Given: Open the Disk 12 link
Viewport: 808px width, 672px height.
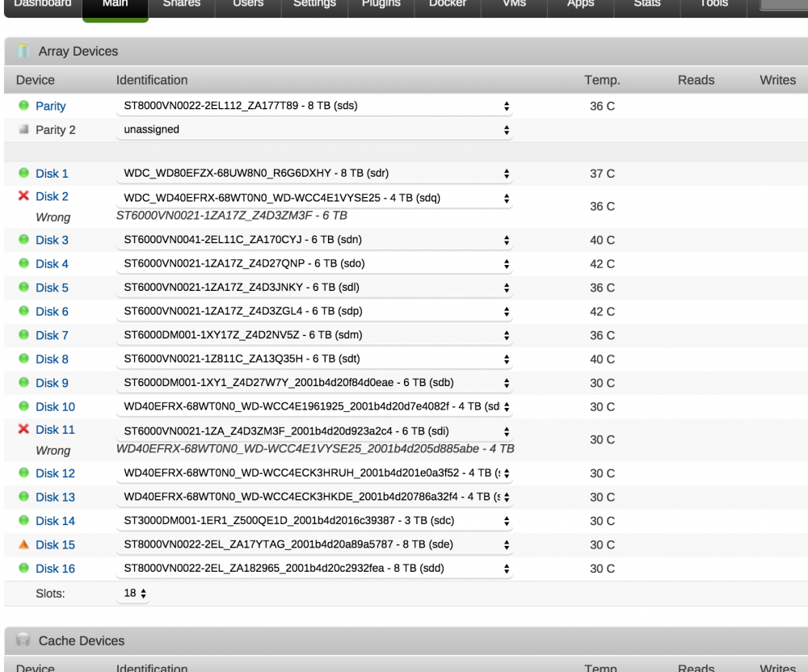Looking at the screenshot, I should pos(55,473).
